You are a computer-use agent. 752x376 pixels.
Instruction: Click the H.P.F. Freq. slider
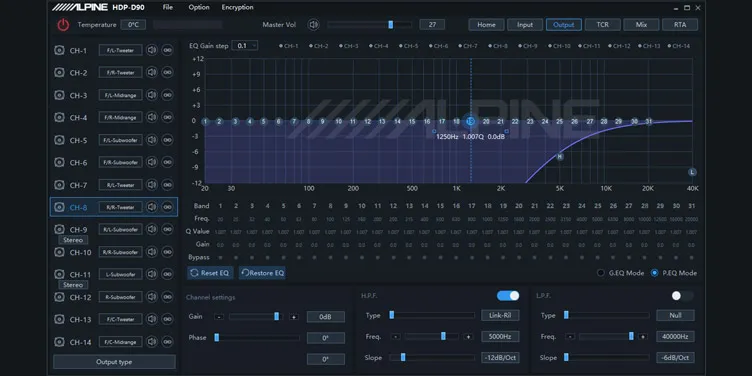431,336
